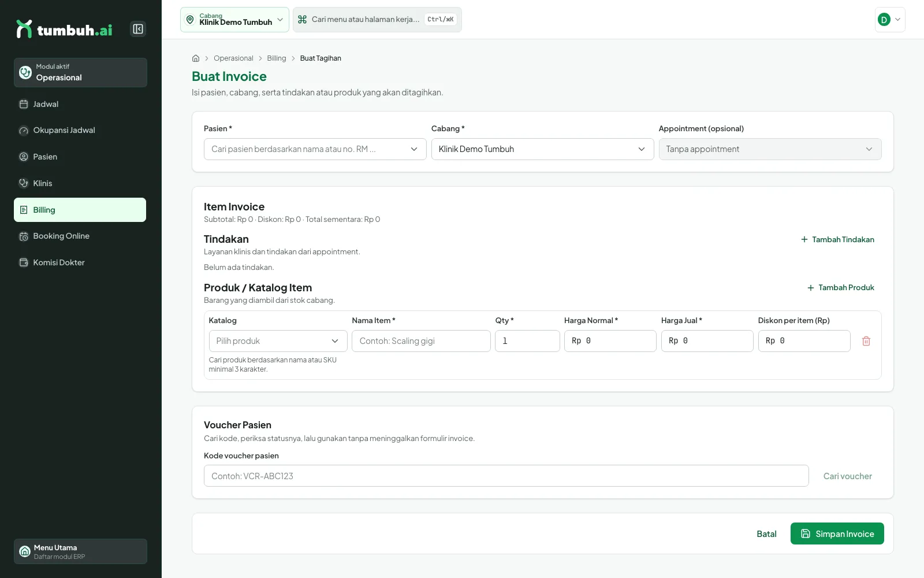Click Tambah Produk button

point(840,288)
